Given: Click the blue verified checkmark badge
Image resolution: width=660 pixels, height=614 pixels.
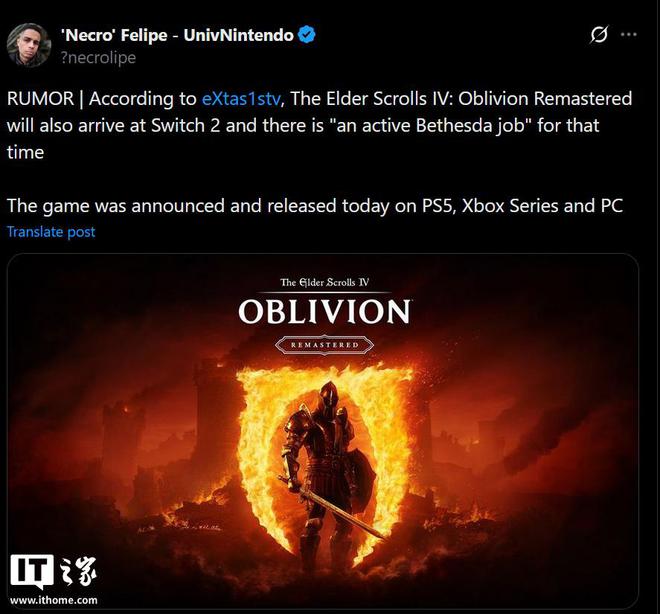Looking at the screenshot, I should tap(307, 35).
